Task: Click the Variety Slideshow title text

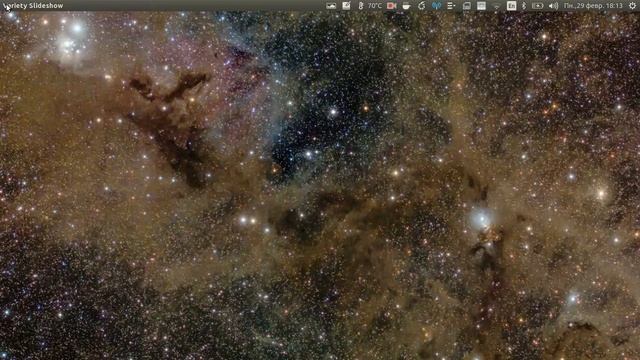Action: tap(33, 6)
